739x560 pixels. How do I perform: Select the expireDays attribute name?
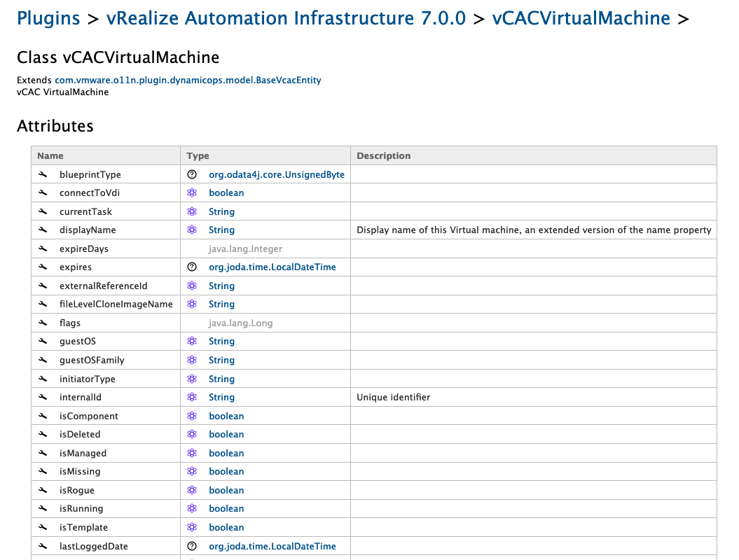point(84,248)
